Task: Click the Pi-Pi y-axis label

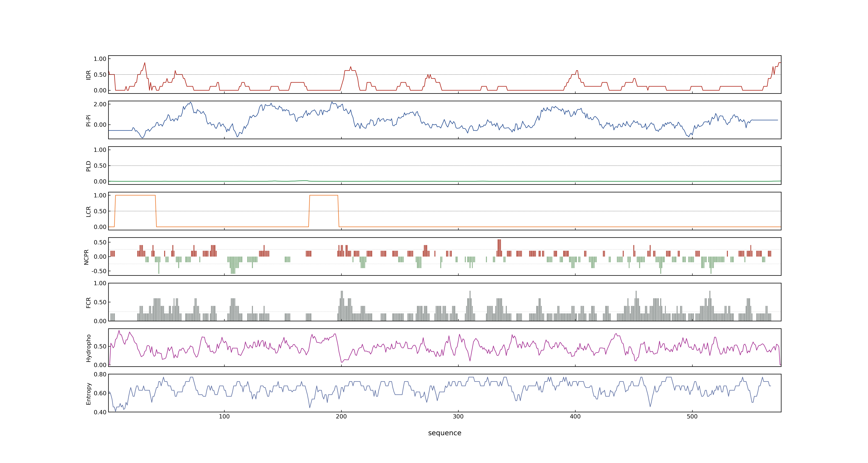Action: click(89, 120)
